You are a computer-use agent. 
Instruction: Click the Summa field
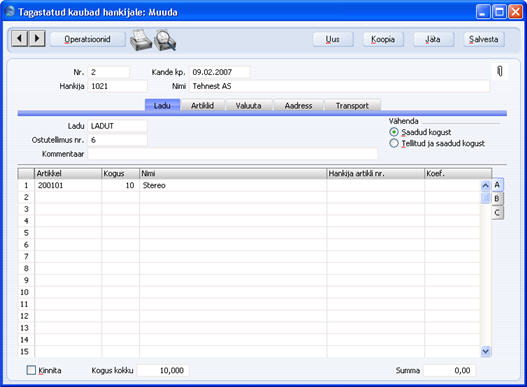[449, 371]
